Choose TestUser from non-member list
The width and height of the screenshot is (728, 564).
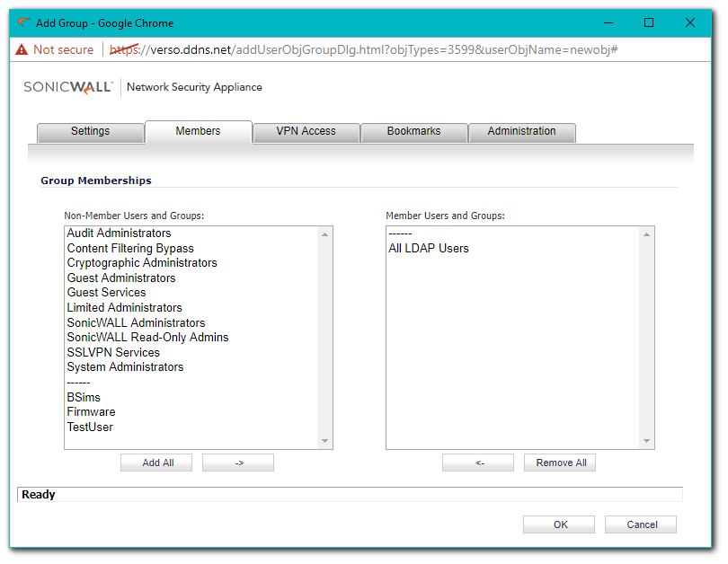90,427
